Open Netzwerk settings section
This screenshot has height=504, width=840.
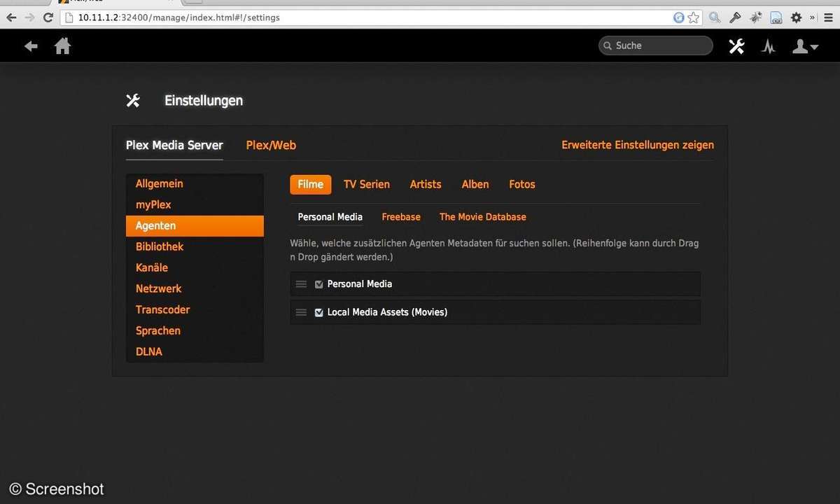(x=195, y=289)
